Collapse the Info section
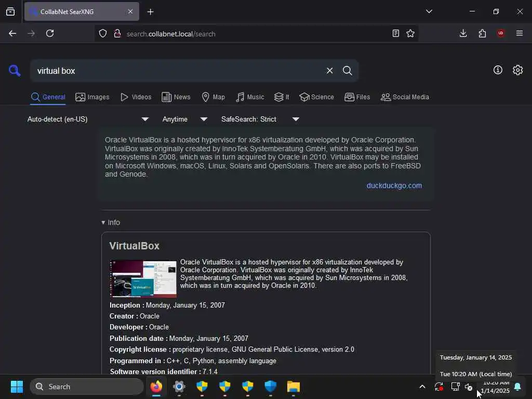Image resolution: width=532 pixels, height=399 pixels. pos(111,222)
